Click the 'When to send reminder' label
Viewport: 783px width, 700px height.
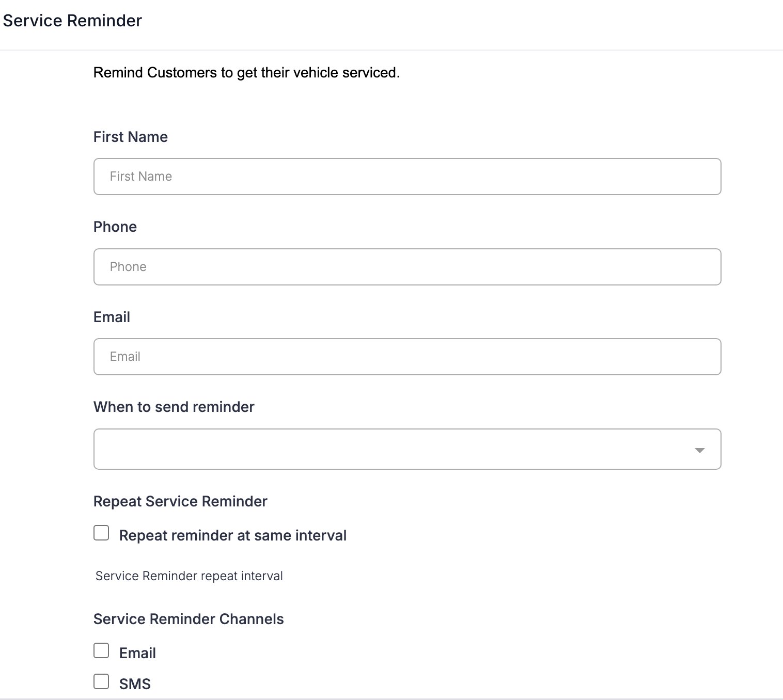174,407
